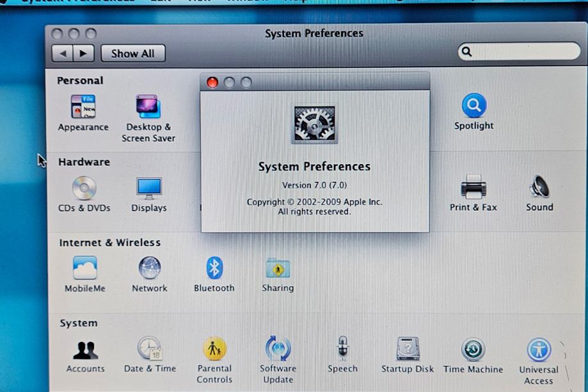This screenshot has height=392, width=588.
Task: Click the 'Internet & Wireless' section heading
Action: coord(110,243)
